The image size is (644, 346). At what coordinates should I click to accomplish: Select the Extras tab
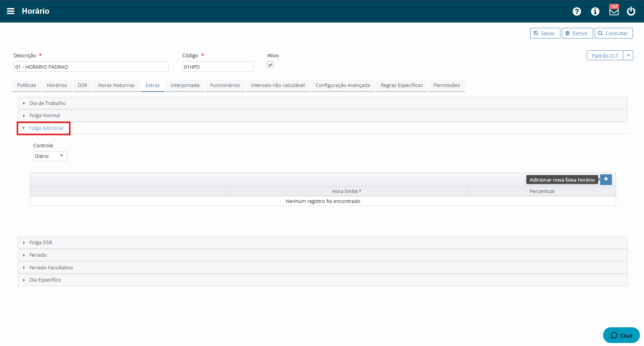pyautogui.click(x=152, y=85)
